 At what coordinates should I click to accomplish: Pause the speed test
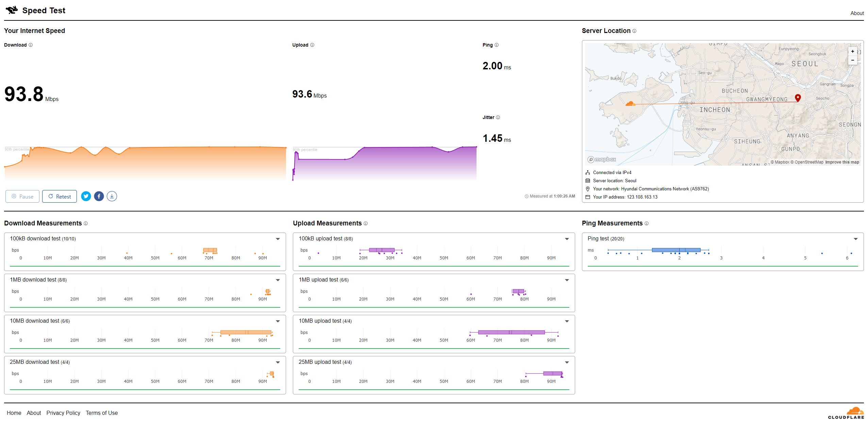[22, 197]
